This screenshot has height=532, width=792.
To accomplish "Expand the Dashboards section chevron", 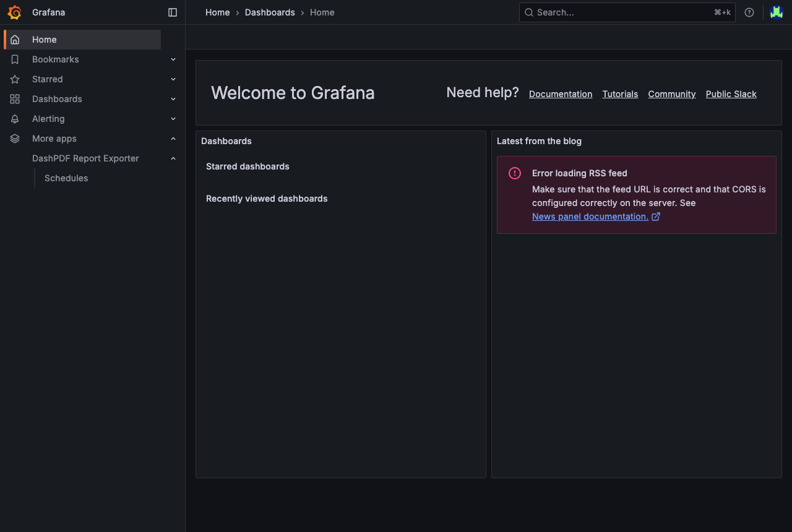I will point(173,99).
